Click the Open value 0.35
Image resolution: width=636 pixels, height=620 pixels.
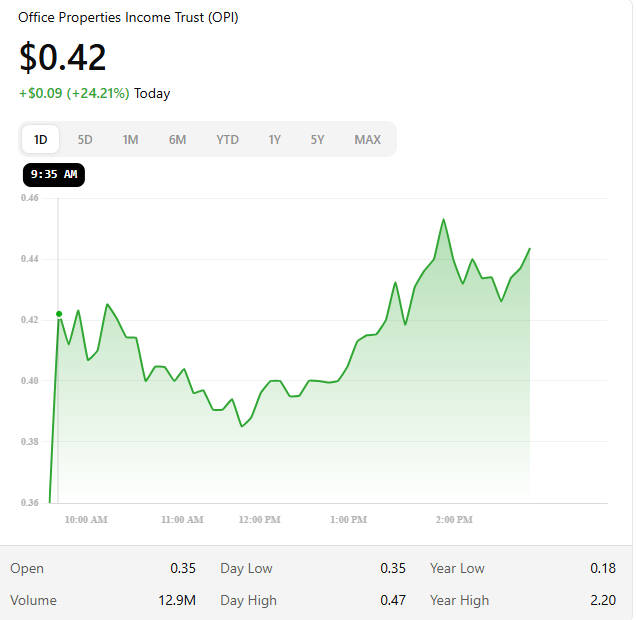click(183, 568)
